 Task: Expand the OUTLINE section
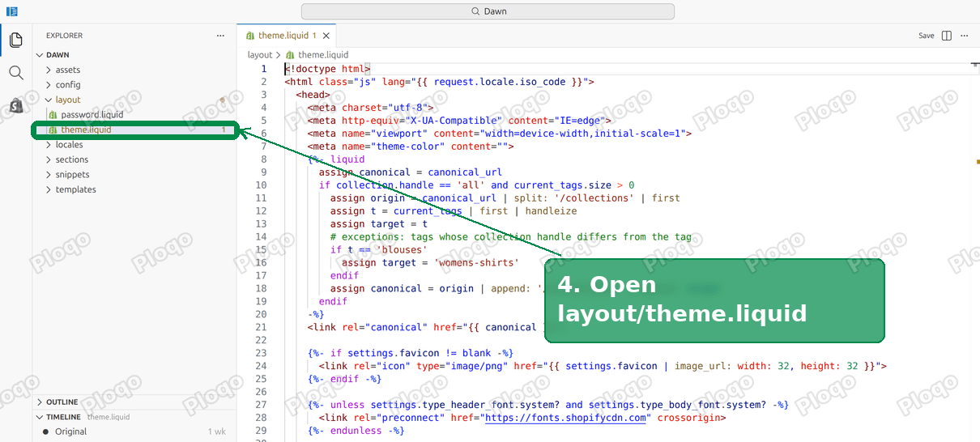pos(135,402)
